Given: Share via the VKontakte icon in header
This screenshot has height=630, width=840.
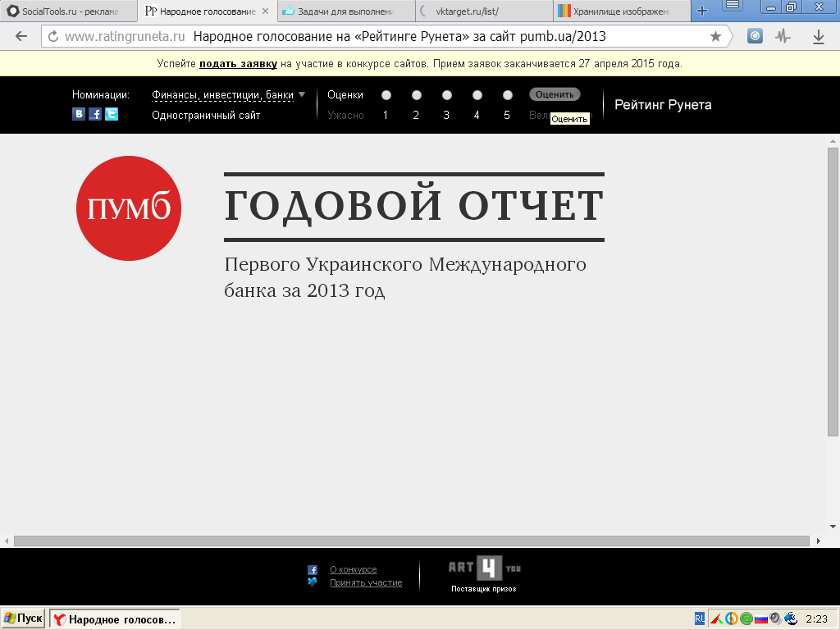Looking at the screenshot, I should tap(79, 114).
